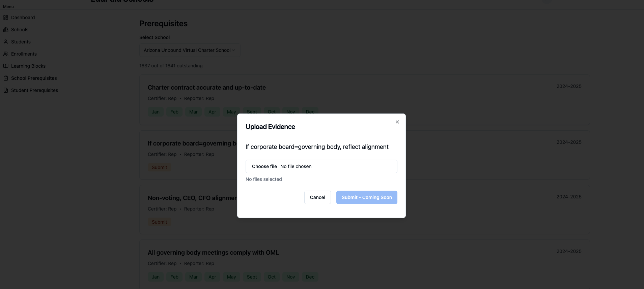Click Submit under corporate board prerequisite

click(x=159, y=167)
